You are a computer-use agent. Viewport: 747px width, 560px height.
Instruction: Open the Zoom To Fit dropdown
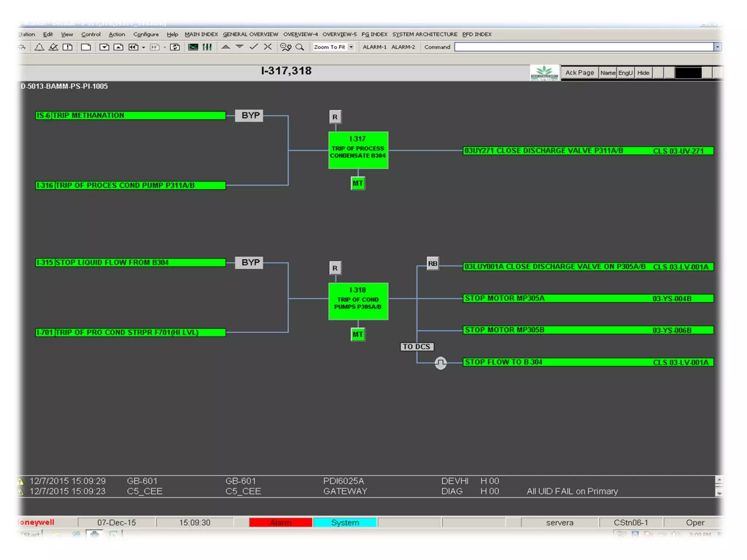(351, 47)
